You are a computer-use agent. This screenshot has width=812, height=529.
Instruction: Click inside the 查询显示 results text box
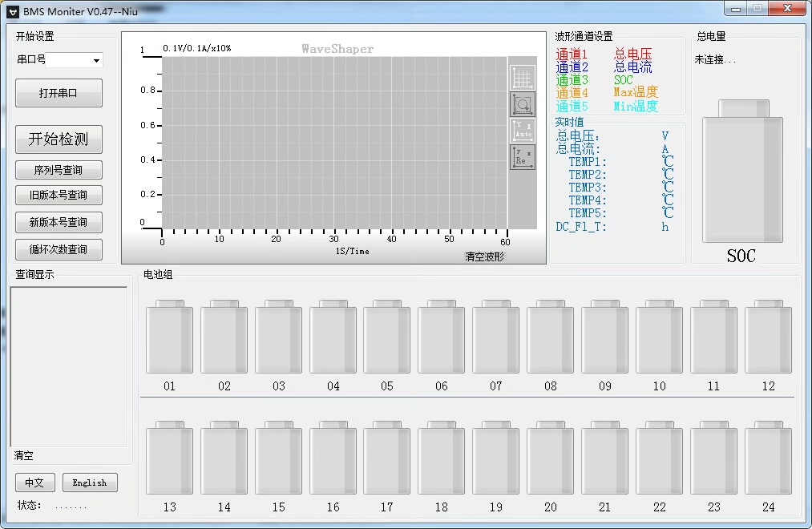pyautogui.click(x=68, y=365)
